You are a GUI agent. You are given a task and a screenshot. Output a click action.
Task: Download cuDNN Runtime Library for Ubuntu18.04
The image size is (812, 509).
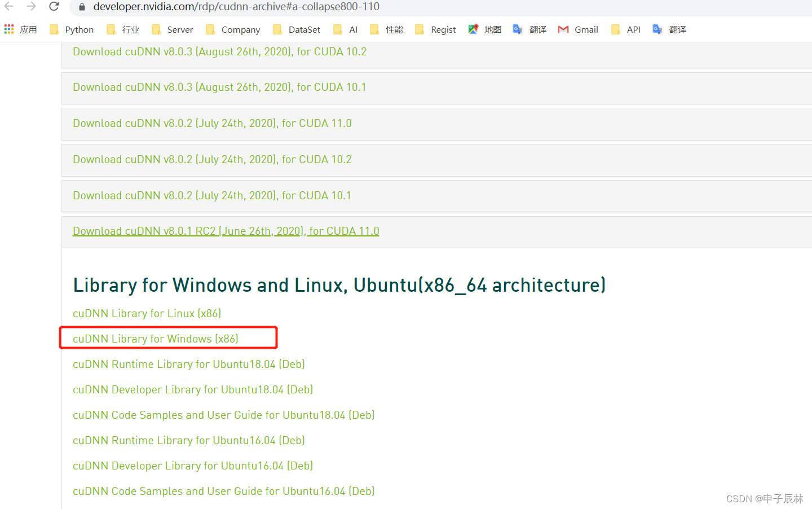(x=189, y=364)
